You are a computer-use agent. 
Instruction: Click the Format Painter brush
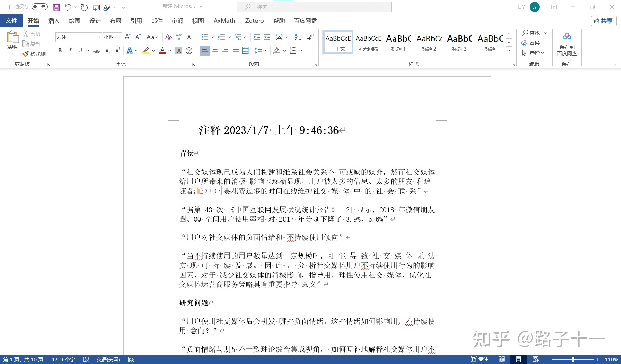coord(26,54)
